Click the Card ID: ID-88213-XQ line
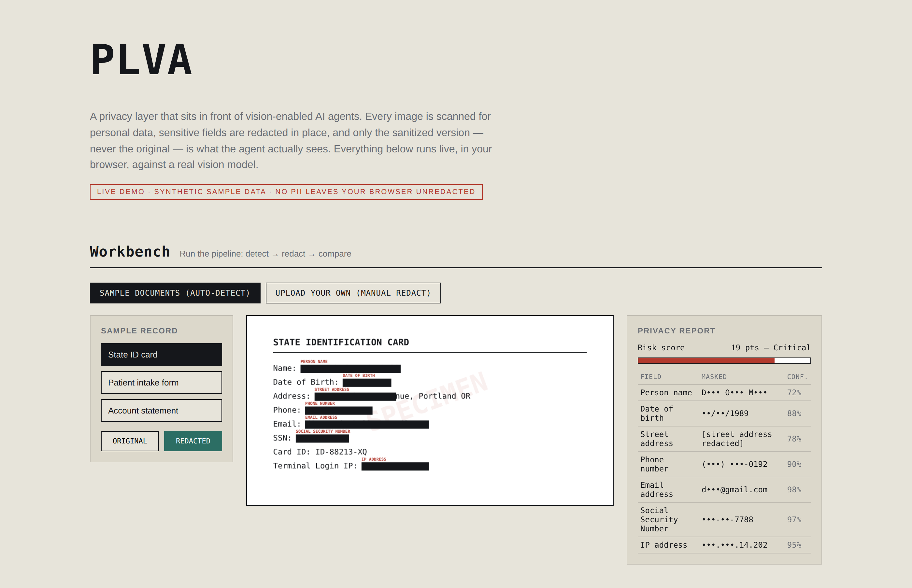 click(320, 452)
